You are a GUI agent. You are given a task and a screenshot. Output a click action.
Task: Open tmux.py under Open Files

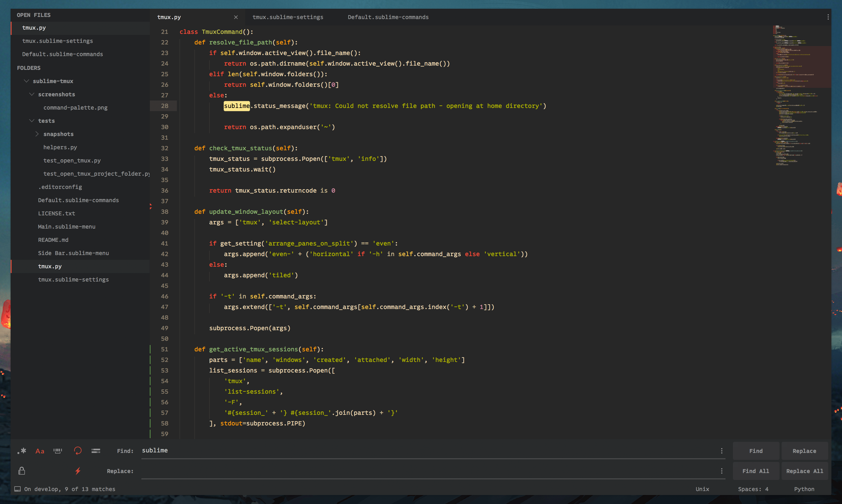tap(80, 28)
